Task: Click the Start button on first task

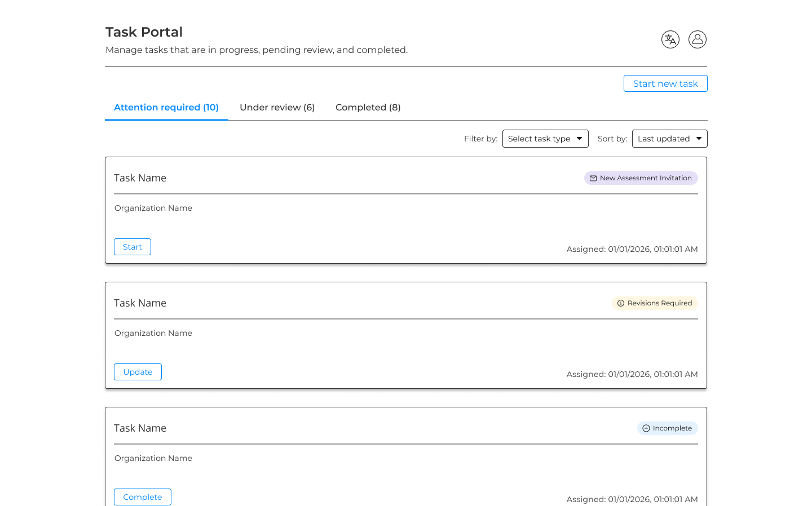Action: (x=133, y=247)
